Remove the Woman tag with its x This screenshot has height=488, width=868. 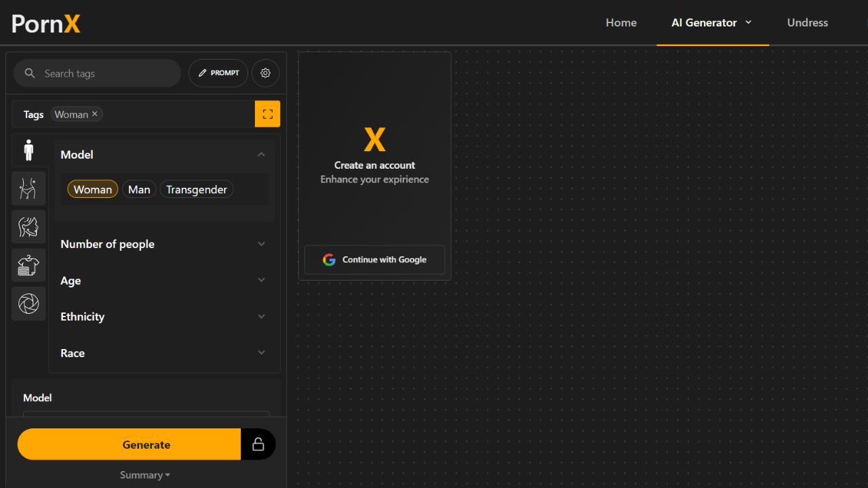click(x=95, y=114)
